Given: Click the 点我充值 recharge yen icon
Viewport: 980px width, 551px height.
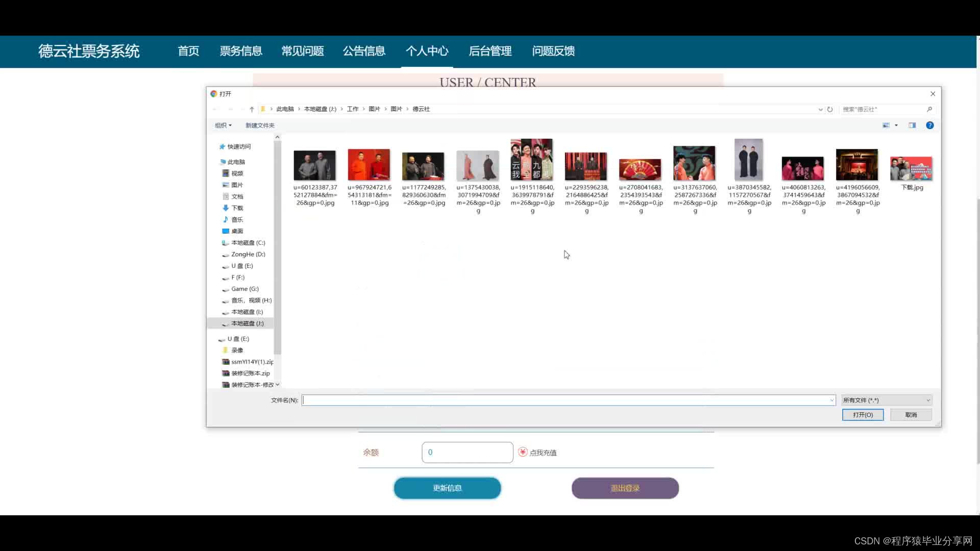Looking at the screenshot, I should (x=523, y=452).
